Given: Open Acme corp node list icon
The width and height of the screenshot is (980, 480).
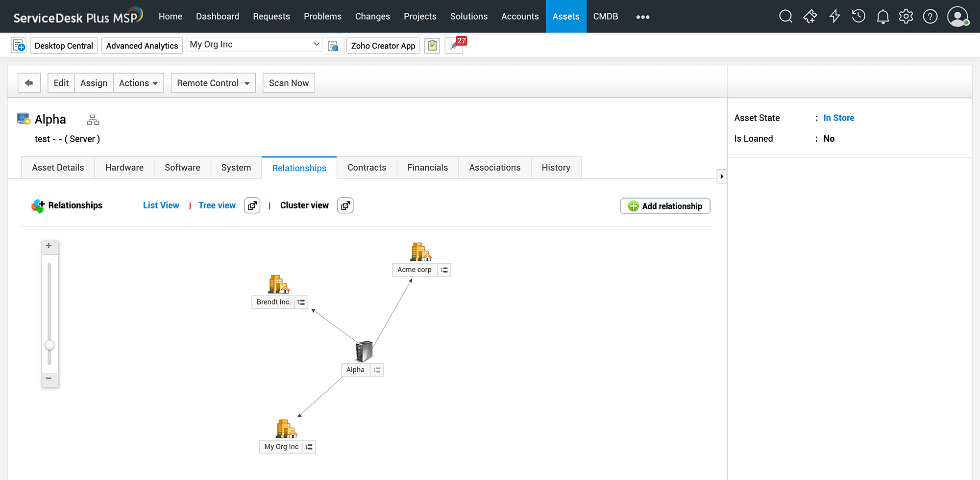Looking at the screenshot, I should [444, 270].
